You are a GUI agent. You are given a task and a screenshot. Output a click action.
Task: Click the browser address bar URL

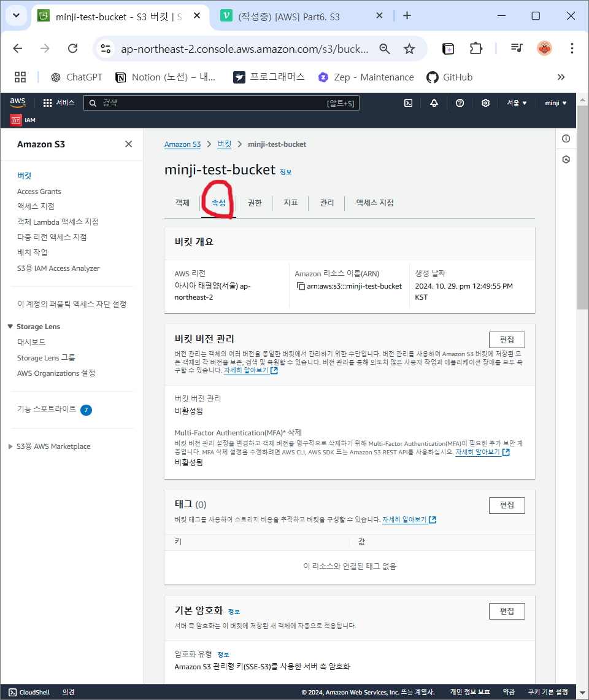tap(245, 49)
